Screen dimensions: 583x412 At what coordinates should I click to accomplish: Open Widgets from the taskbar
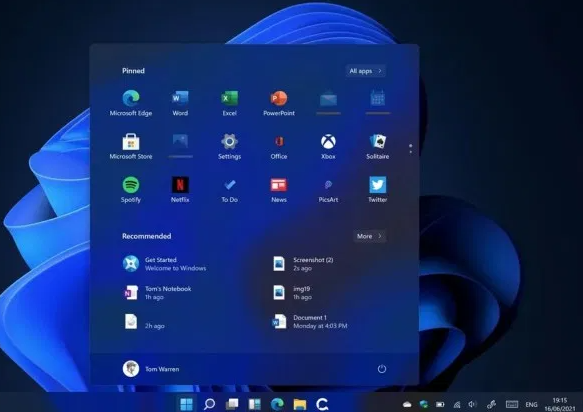[255, 404]
